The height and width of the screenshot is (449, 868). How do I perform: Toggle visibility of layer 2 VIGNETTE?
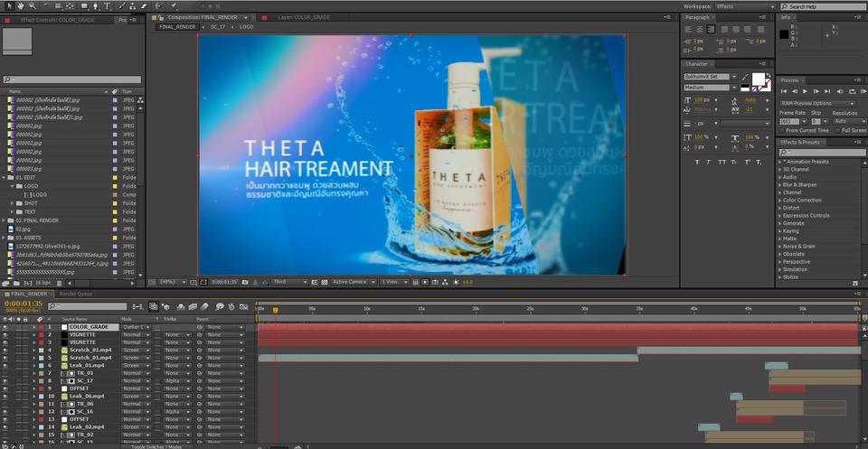(5, 335)
